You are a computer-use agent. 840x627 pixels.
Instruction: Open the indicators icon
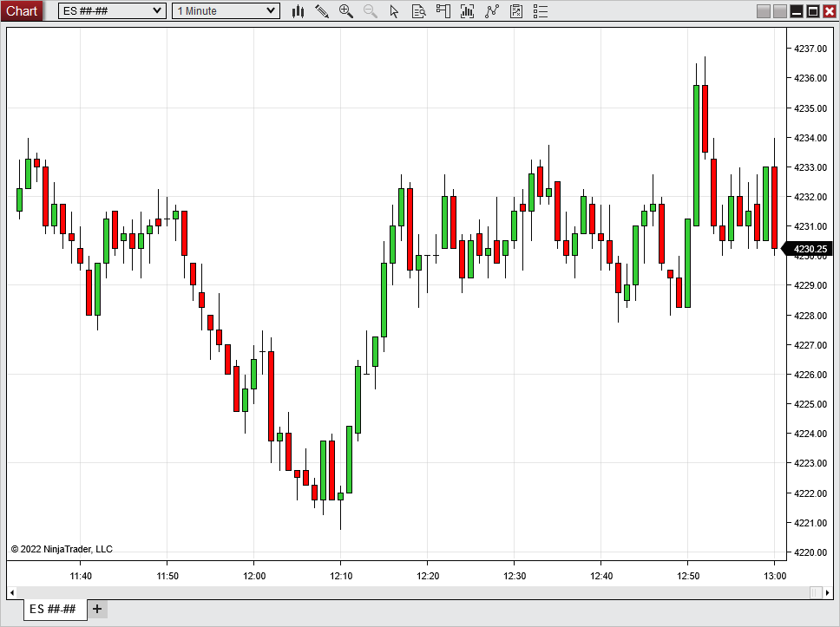click(492, 11)
